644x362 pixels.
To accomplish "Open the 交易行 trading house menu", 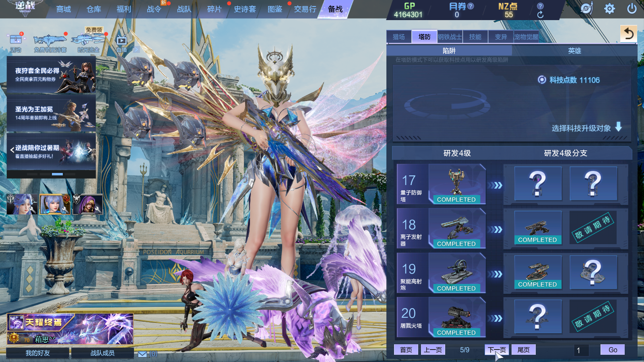I will pos(305,9).
